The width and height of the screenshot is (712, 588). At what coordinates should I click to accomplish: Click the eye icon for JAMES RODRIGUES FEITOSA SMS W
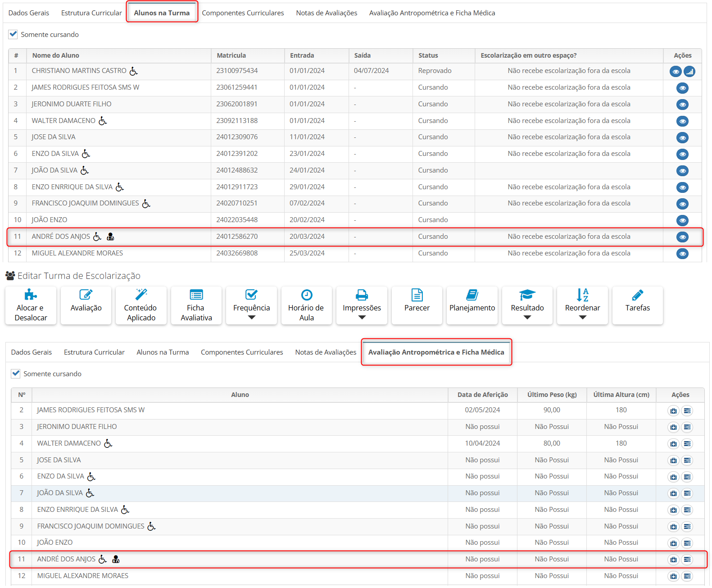[683, 88]
